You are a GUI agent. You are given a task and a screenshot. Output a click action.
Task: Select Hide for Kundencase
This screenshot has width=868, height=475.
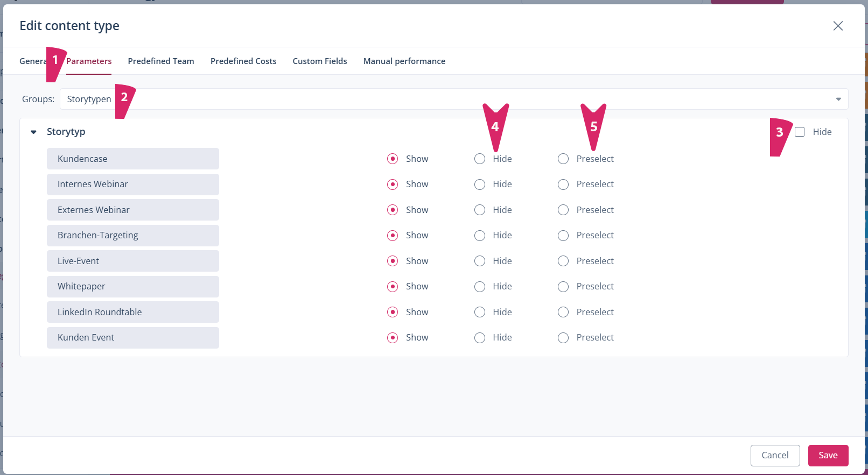point(480,159)
